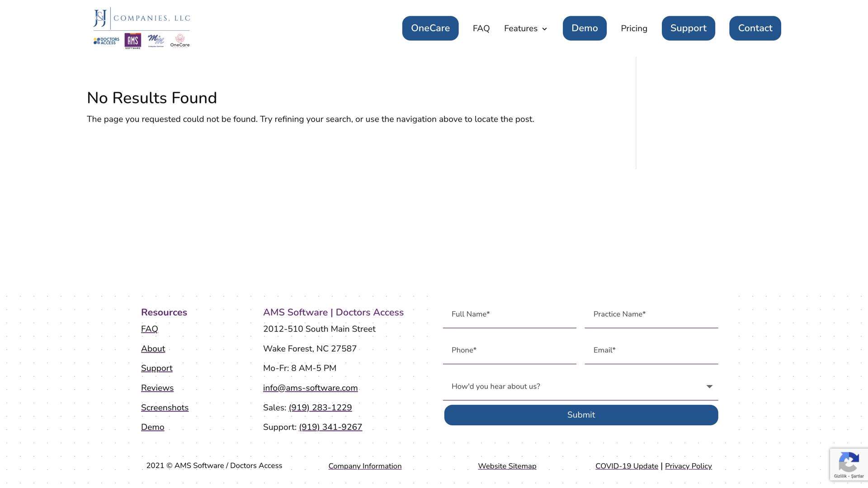Click the AMS Software purple logo
Viewport: 868px width, 488px height.
pos(132,41)
